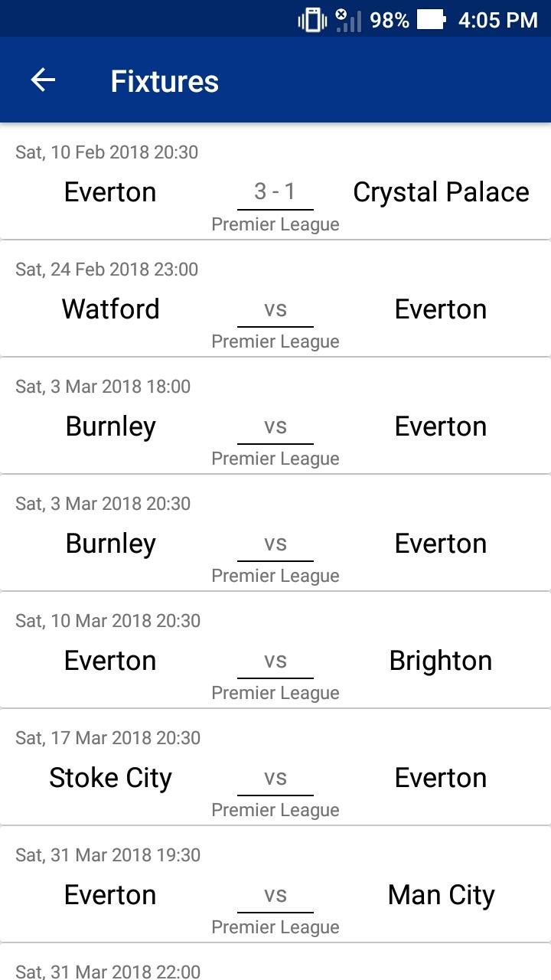Open Burnley fixture at 20:30 on 3 Mar
This screenshot has width=551, height=980.
click(x=275, y=533)
